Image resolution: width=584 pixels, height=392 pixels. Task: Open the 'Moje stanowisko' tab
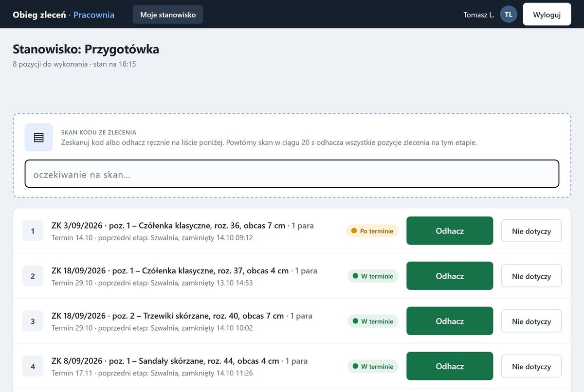(168, 15)
